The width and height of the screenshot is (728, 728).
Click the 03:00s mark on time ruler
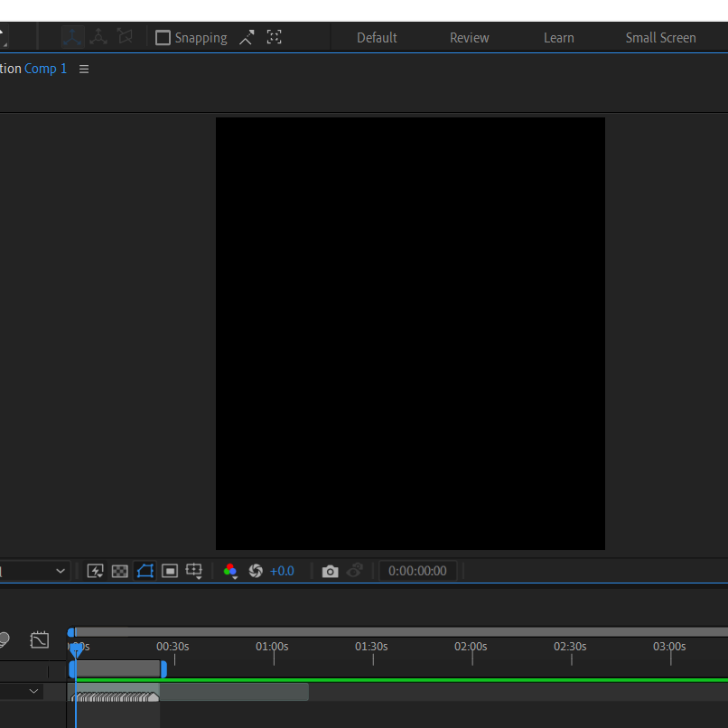(x=669, y=647)
